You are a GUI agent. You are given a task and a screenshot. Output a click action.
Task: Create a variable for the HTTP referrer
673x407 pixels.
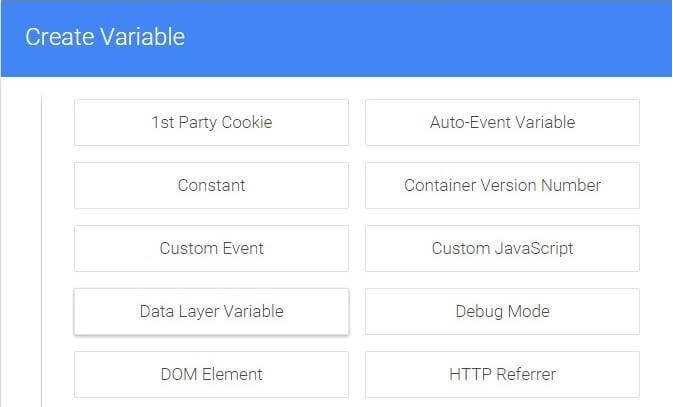(502, 374)
